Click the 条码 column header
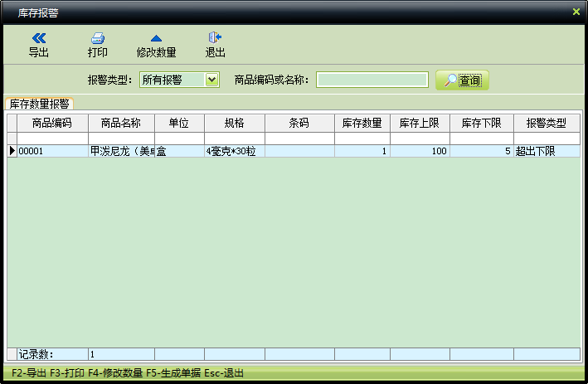Image resolution: width=588 pixels, height=384 pixels. pyautogui.click(x=299, y=123)
